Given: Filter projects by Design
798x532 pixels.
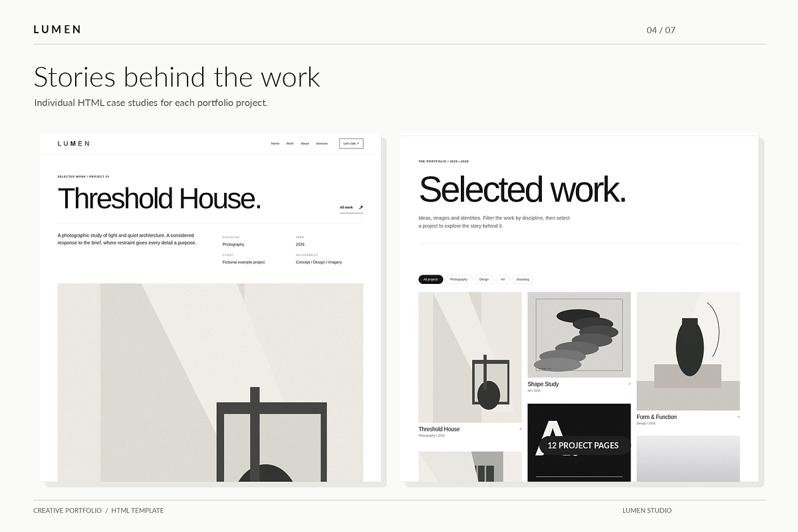Looking at the screenshot, I should [x=484, y=279].
